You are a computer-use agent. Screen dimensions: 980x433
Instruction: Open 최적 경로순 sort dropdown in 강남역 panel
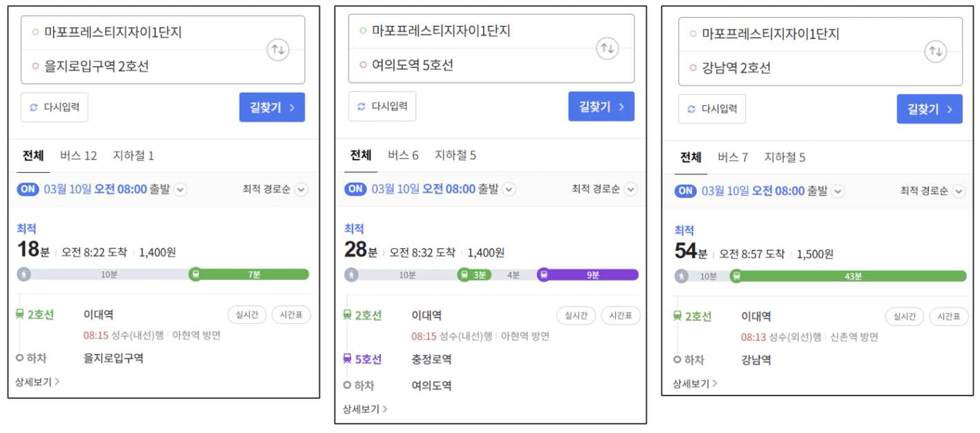[x=959, y=192]
